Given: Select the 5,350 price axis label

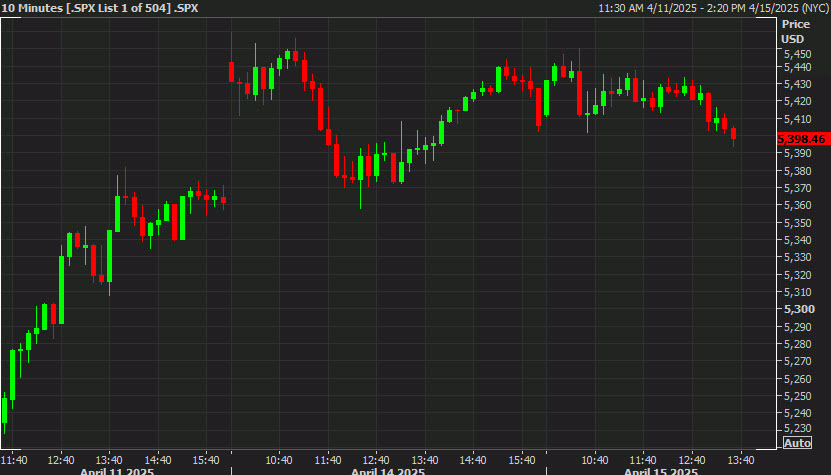Looking at the screenshot, I should point(798,223).
